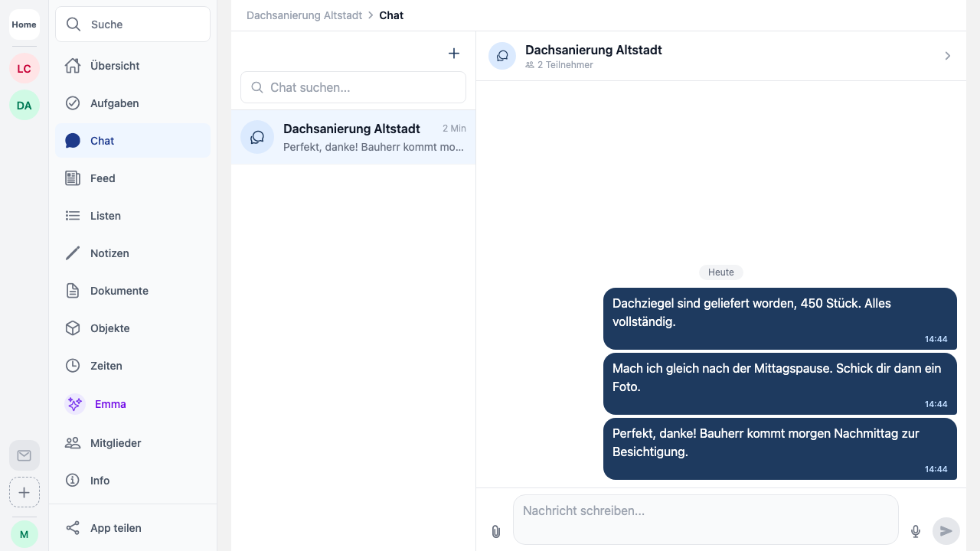Open Objekte in sidebar
Image resolution: width=980 pixels, height=551 pixels.
pyautogui.click(x=132, y=328)
